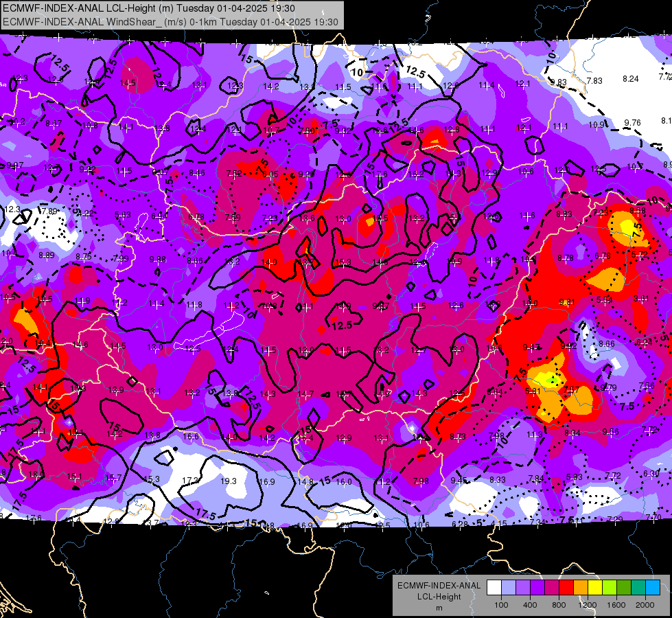
Task: Click the wind shear value 17.3
Action: 190,481
